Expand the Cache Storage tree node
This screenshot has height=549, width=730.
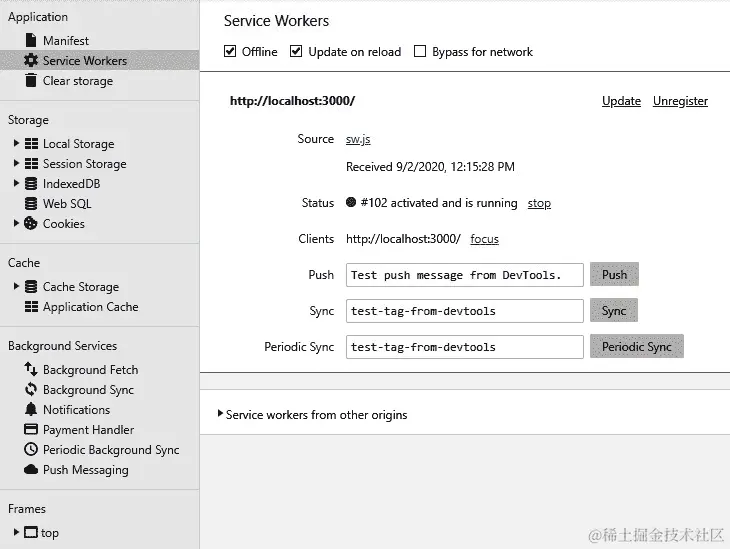[16, 286]
